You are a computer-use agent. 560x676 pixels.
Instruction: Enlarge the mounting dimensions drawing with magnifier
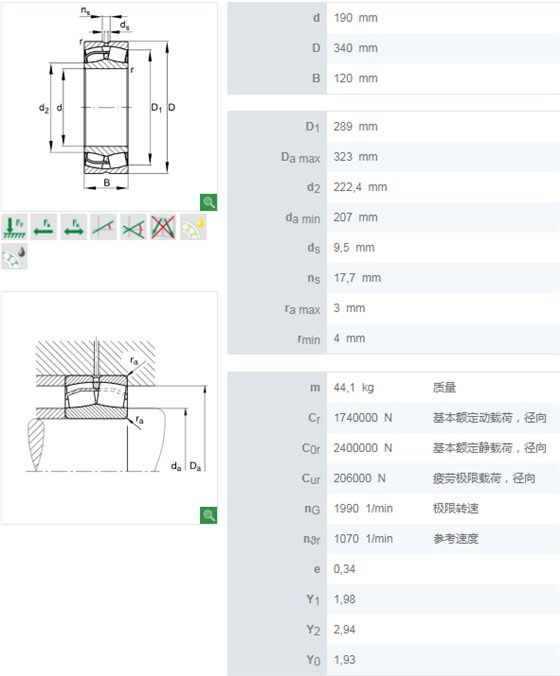coord(209,515)
